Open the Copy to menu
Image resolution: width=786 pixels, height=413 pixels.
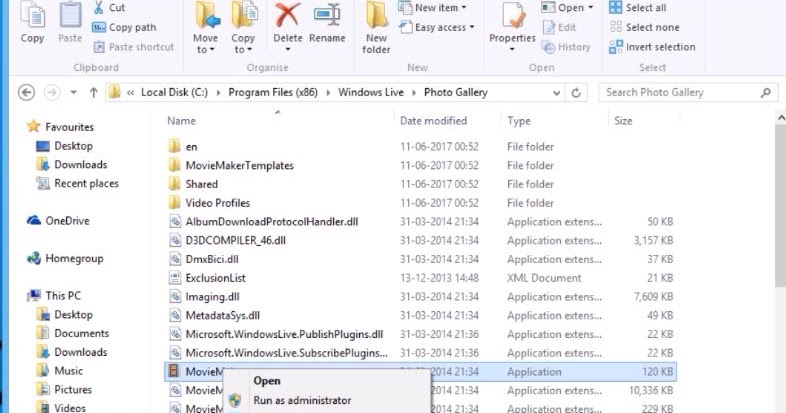pyautogui.click(x=243, y=29)
